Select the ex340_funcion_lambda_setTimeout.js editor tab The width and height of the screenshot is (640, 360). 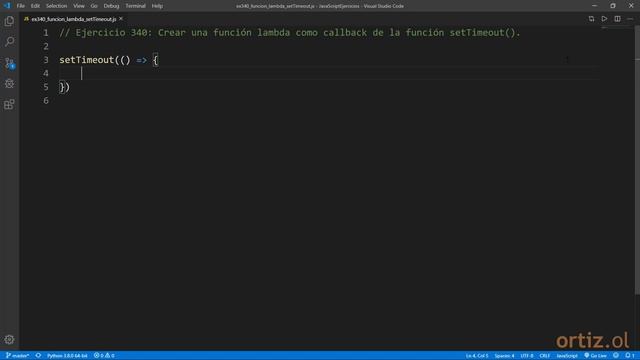pos(74,19)
